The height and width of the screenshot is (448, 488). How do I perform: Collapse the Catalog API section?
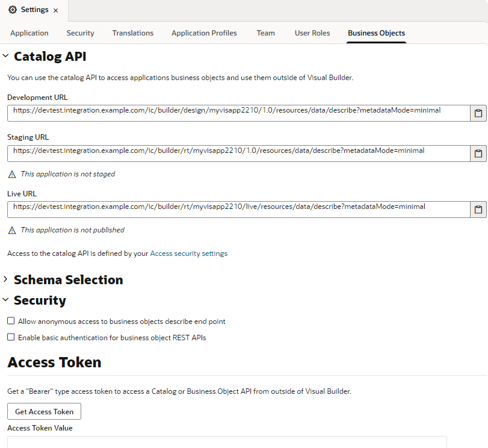click(x=6, y=55)
